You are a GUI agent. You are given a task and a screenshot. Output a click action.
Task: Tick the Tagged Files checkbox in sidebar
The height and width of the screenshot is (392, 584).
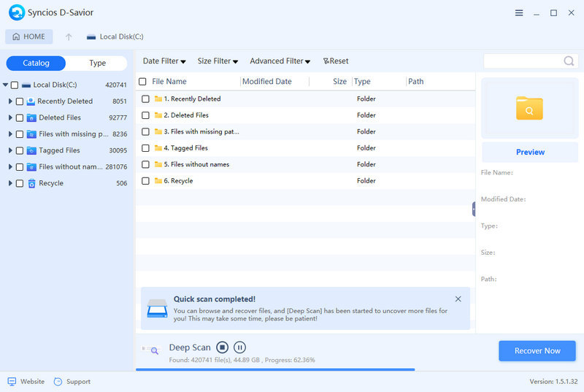click(x=20, y=150)
